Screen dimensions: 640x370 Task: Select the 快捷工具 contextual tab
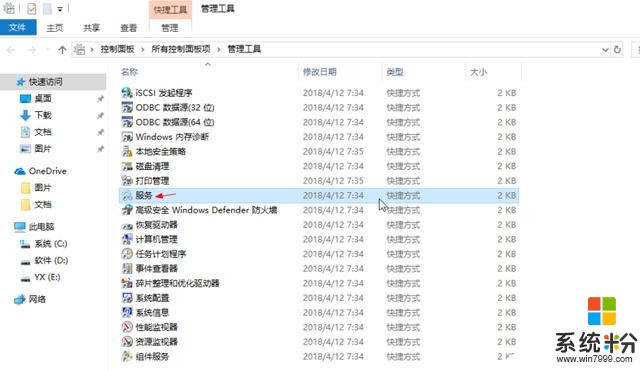[x=170, y=9]
